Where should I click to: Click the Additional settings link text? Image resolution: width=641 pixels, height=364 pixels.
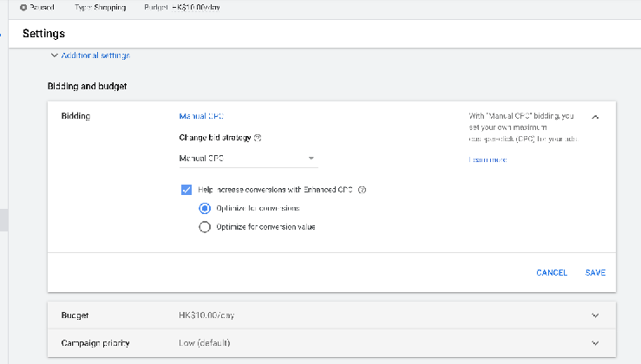click(x=95, y=55)
